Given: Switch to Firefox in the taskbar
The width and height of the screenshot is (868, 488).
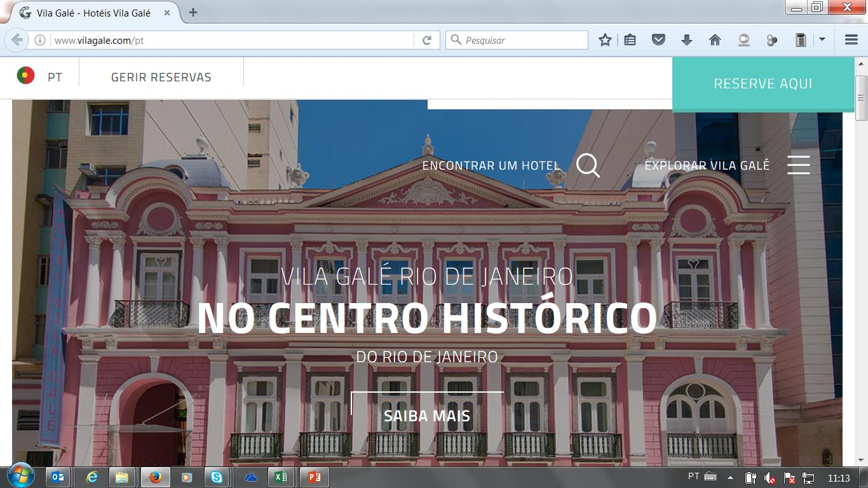Looking at the screenshot, I should pos(156,477).
